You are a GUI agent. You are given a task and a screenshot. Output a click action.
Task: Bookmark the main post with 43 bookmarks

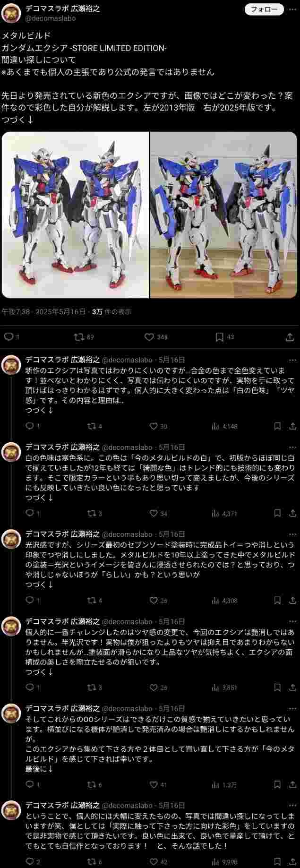click(x=224, y=337)
